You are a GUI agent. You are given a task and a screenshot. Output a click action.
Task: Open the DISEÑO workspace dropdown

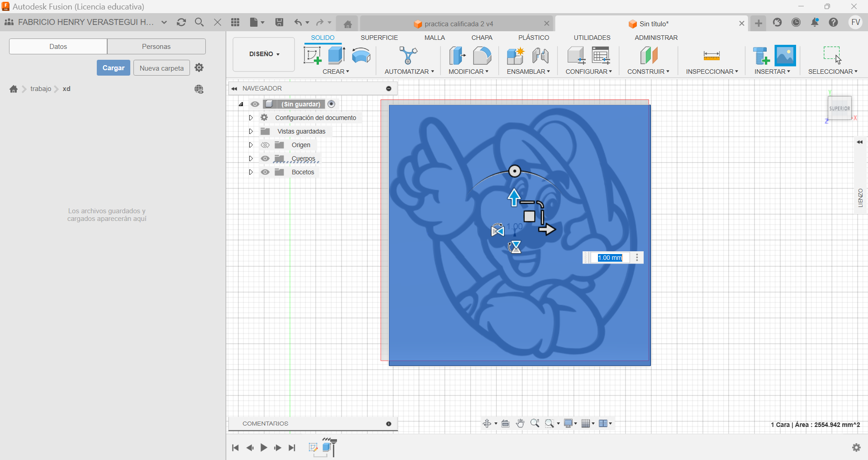pyautogui.click(x=264, y=54)
